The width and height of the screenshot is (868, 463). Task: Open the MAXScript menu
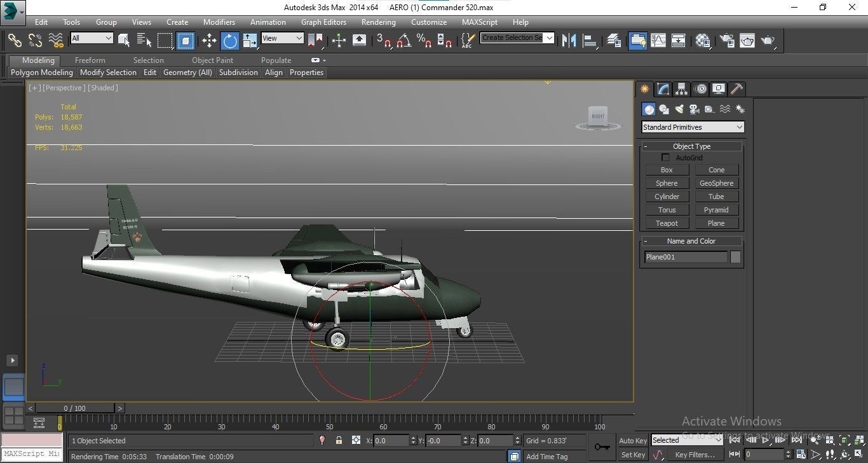coord(480,22)
